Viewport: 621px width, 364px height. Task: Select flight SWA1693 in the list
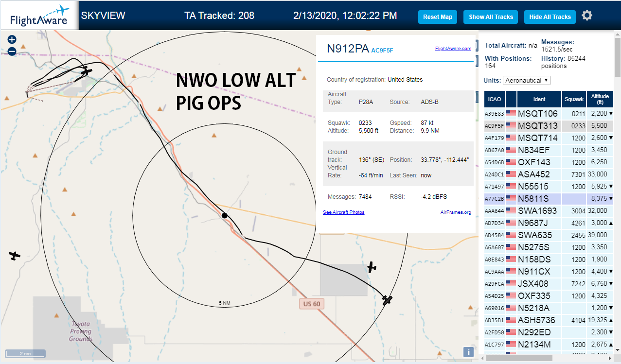click(549, 210)
